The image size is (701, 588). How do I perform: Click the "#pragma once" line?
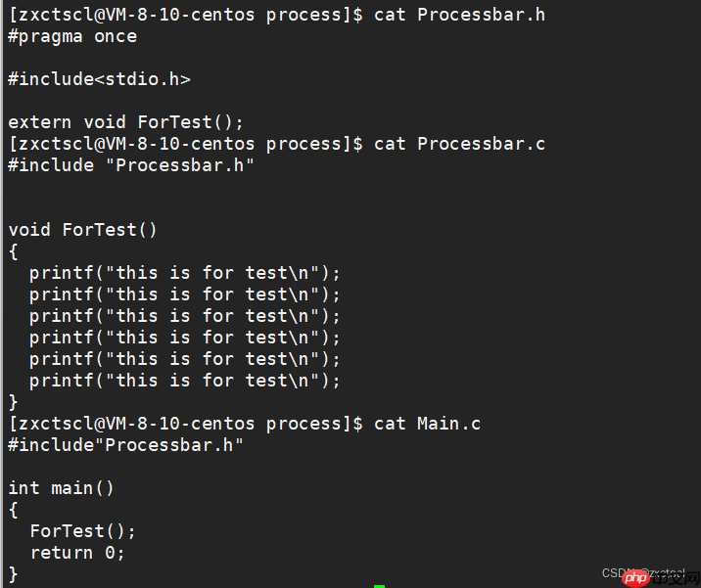click(x=72, y=36)
